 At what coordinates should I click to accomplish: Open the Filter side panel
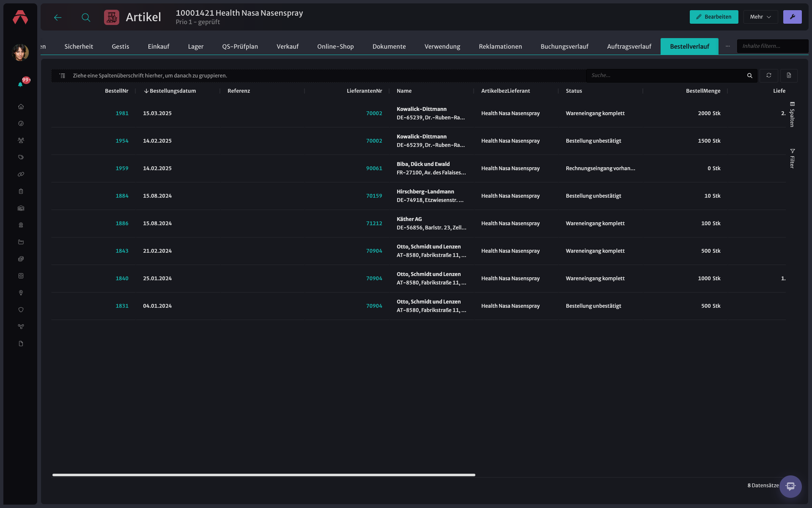(792, 158)
